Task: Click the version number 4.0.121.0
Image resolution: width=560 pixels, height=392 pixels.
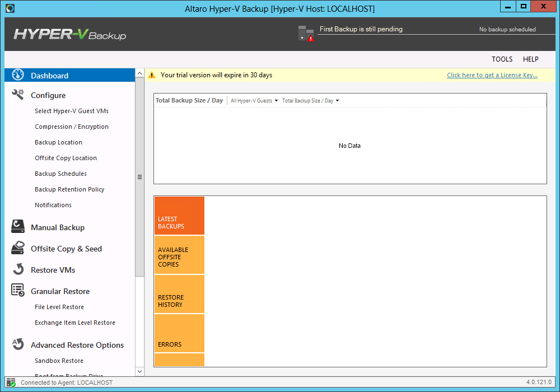Action: click(x=539, y=382)
